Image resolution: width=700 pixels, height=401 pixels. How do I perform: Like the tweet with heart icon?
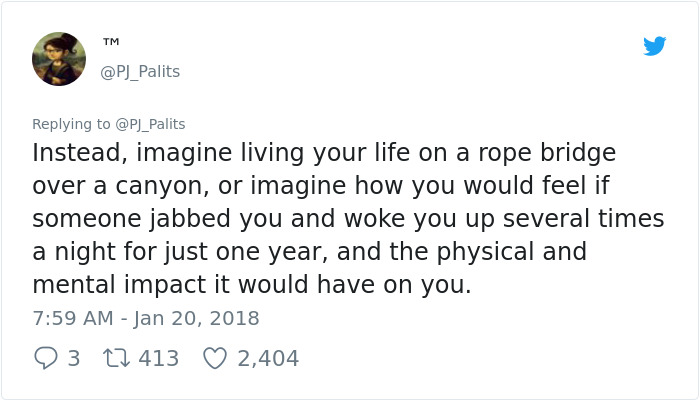[214, 357]
